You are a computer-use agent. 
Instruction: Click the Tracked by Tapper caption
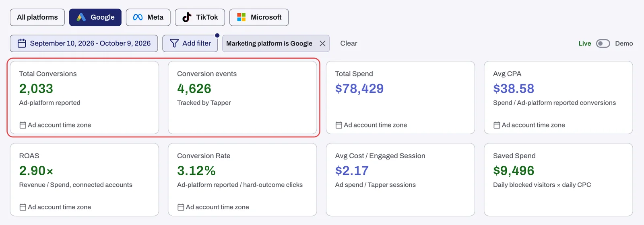[x=204, y=103]
